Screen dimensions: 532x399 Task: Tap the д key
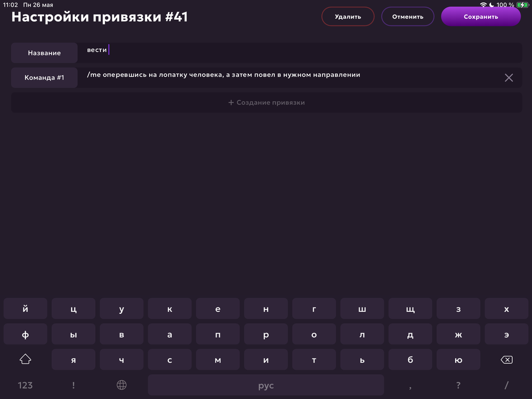tap(410, 334)
